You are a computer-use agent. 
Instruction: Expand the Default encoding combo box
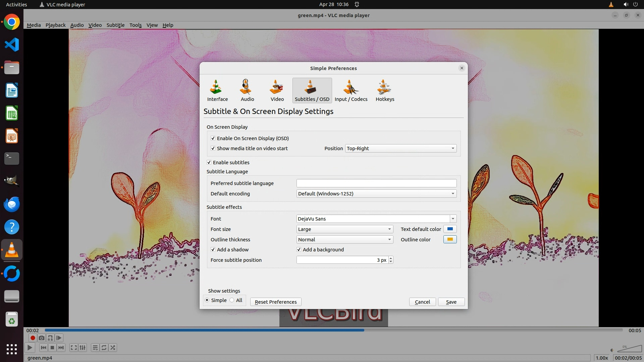click(x=376, y=194)
